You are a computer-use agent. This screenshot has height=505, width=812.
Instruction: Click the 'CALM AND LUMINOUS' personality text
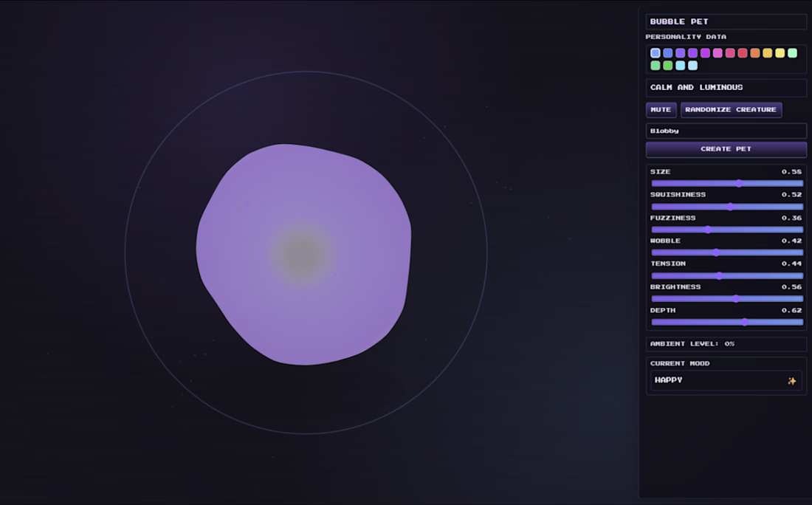696,88
